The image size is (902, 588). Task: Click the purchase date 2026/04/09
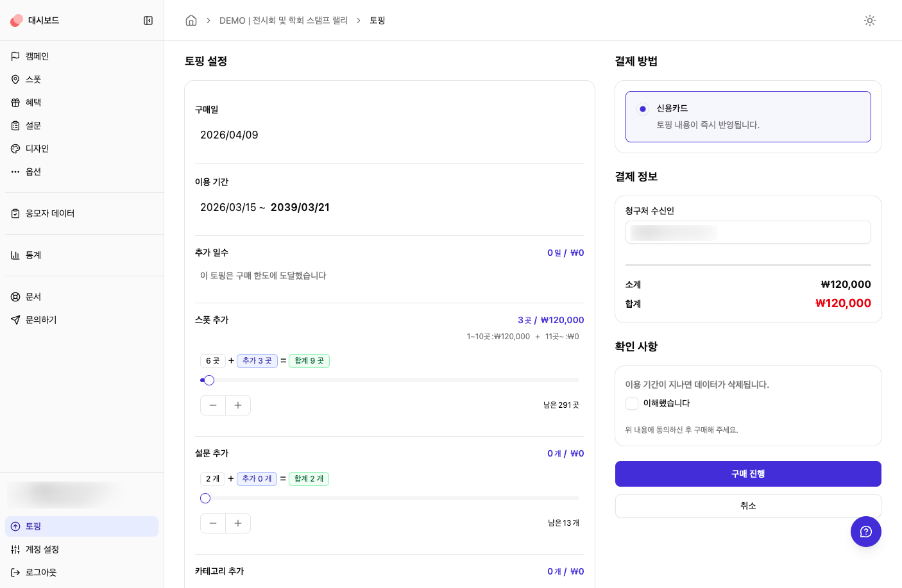point(229,135)
